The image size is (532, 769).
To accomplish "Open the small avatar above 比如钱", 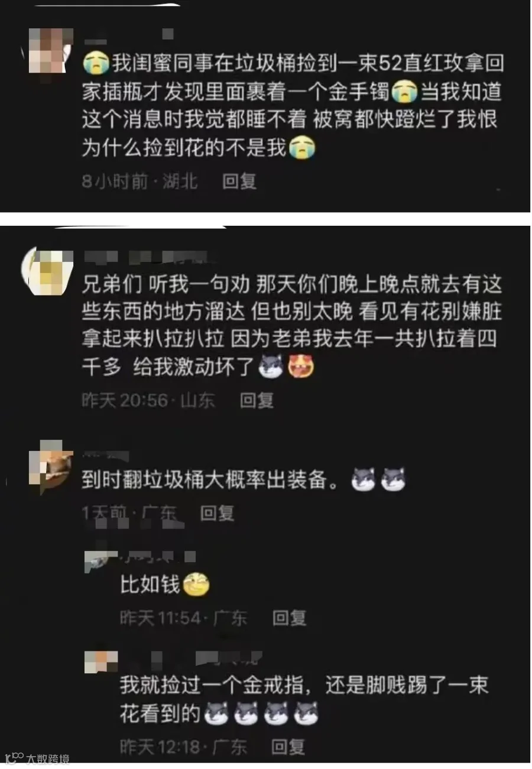I will 101,561.
